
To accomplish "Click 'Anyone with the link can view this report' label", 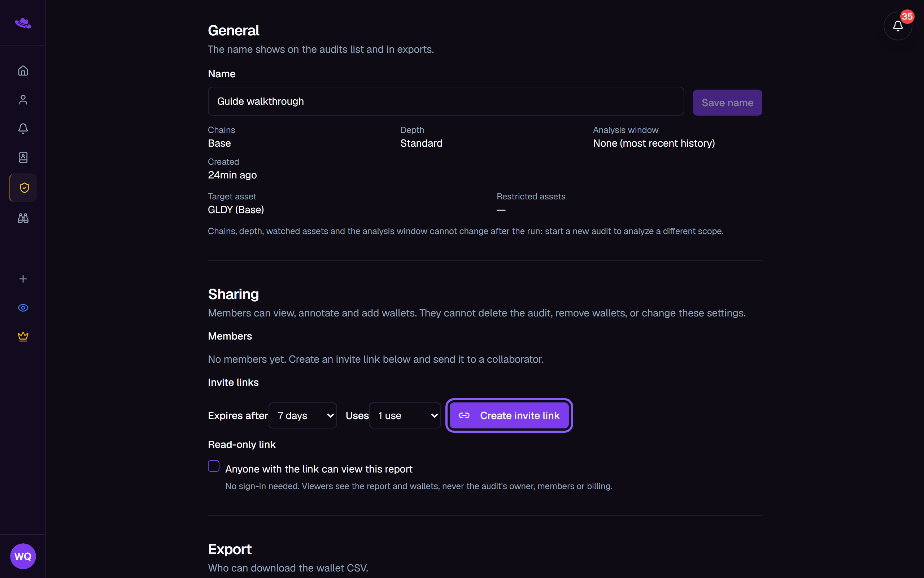I will coord(319,469).
